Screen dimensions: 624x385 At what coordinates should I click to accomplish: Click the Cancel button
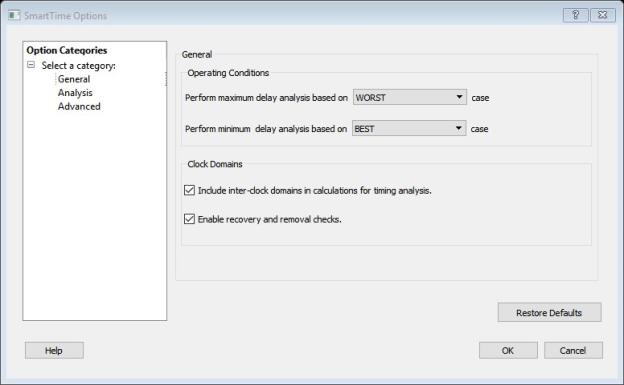(x=573, y=350)
